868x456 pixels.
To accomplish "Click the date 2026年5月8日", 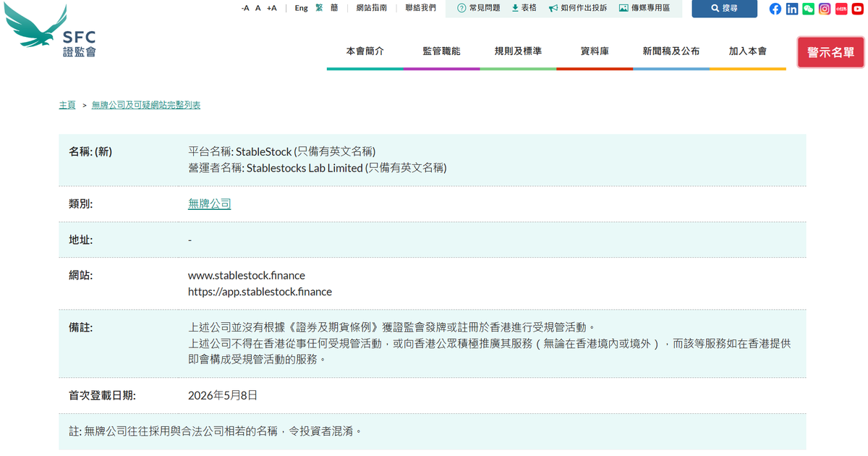I will (x=223, y=395).
